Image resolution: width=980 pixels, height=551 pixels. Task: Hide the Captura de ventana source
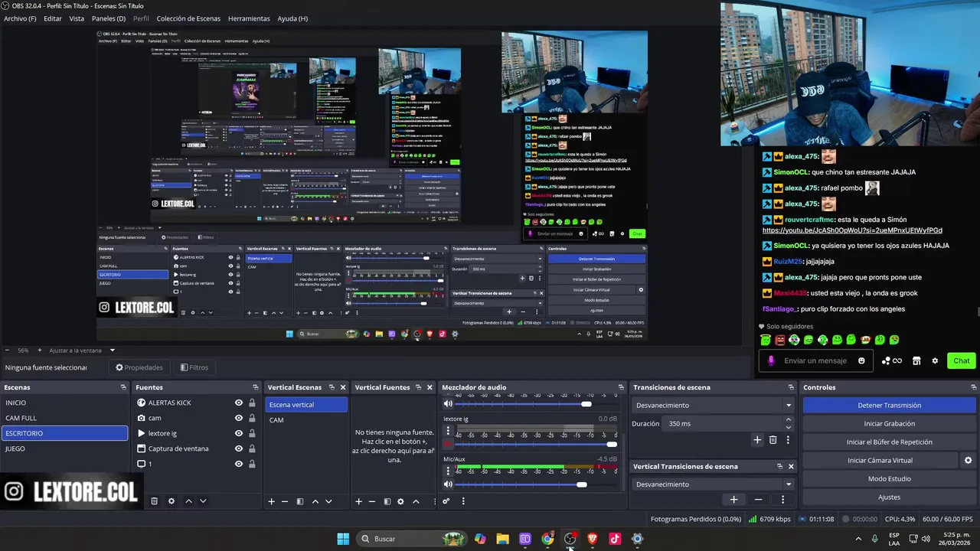pos(239,448)
